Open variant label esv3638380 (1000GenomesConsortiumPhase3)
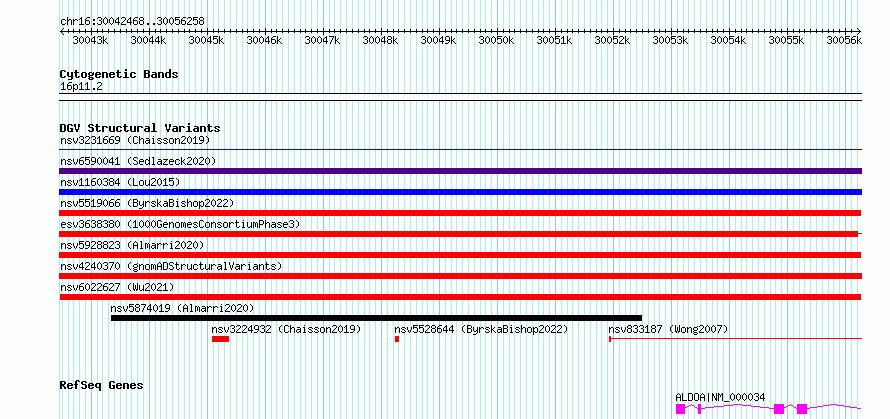890x419 pixels. (180, 224)
